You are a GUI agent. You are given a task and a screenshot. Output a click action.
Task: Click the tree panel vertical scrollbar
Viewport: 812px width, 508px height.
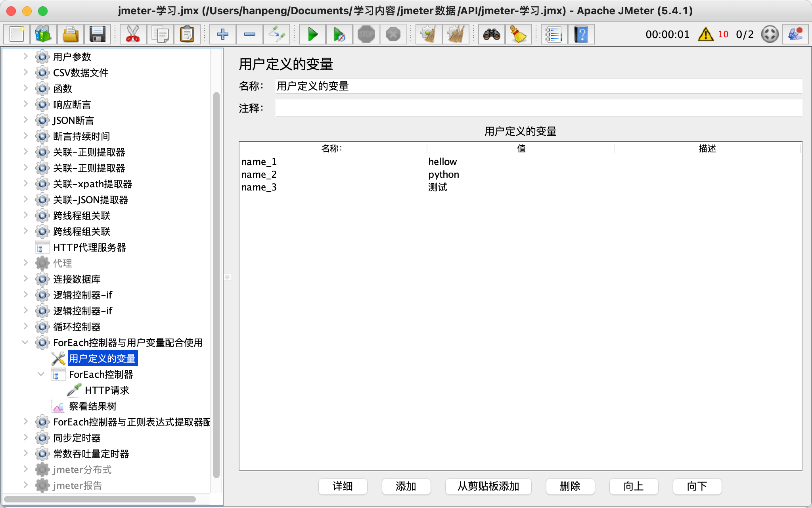click(216, 278)
